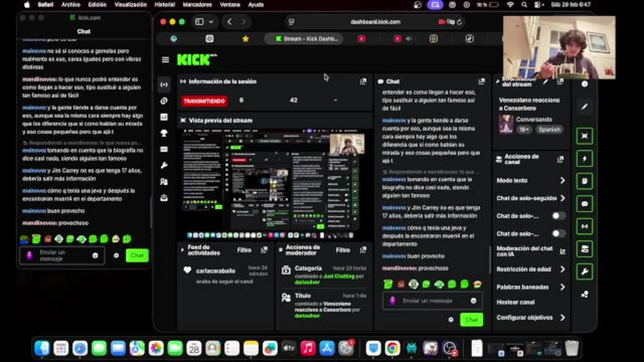Click the Safari sidebar toggle button
This screenshot has width=644, height=362.
point(199,22)
